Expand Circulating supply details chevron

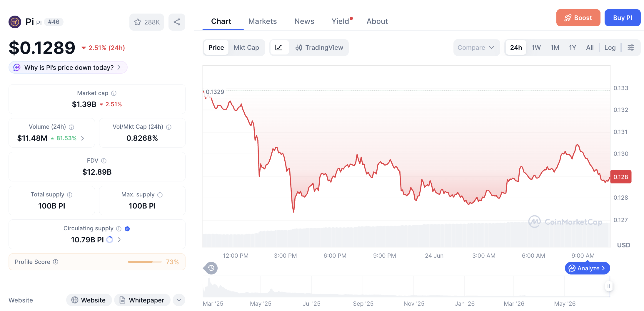pos(119,240)
